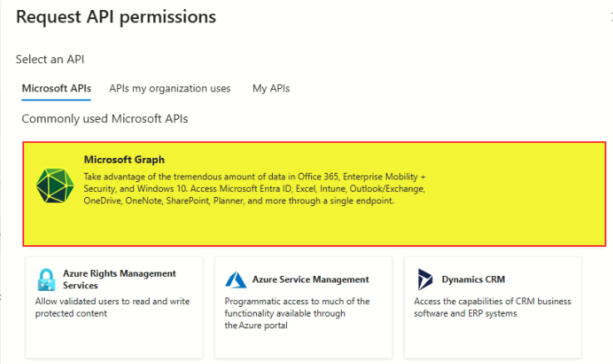
Task: Select the Azure Rights Management Services title
Action: 119,279
